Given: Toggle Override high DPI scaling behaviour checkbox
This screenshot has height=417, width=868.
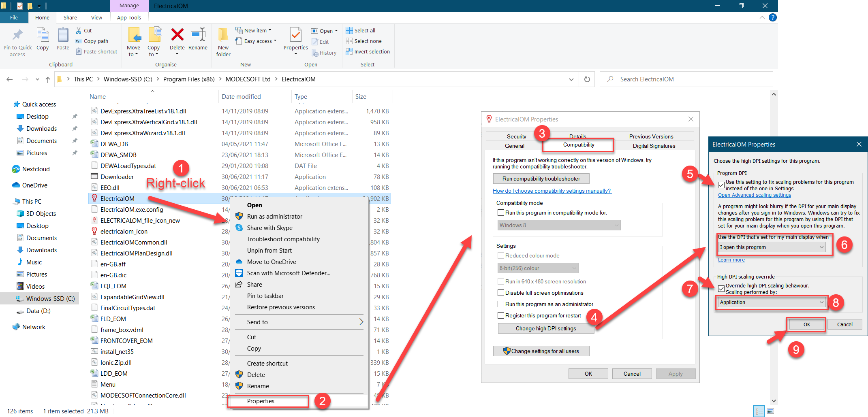Looking at the screenshot, I should (721, 289).
